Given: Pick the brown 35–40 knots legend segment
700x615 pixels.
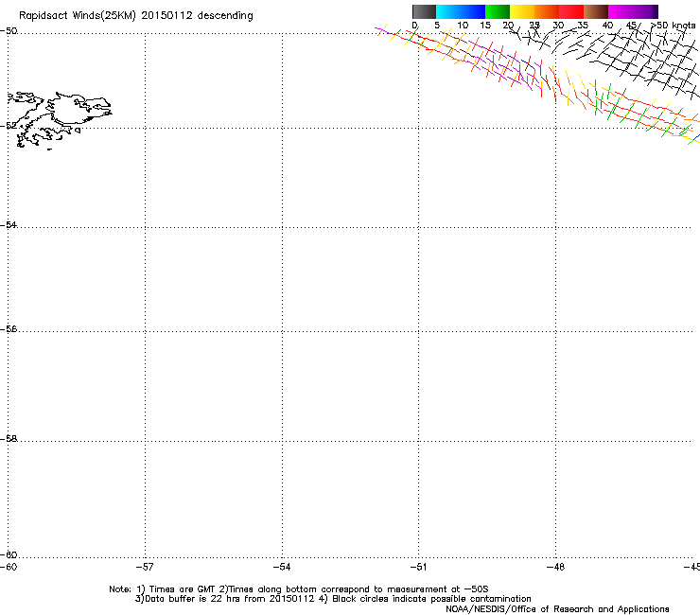Looking at the screenshot, I should 596,11.
